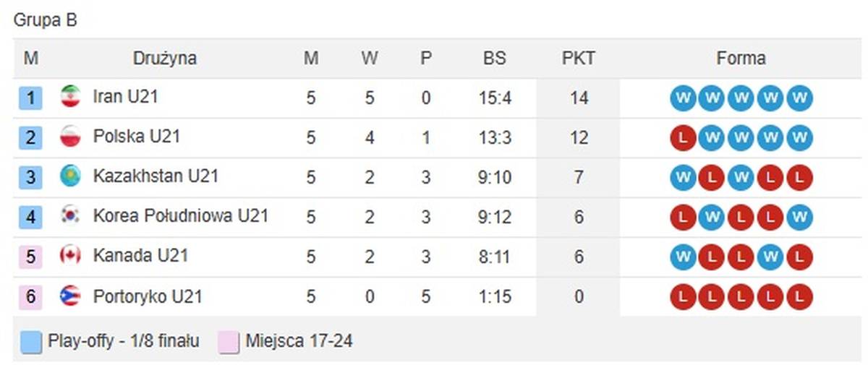868x365 pixels.
Task: Click the Drużyna column header
Action: pos(164,59)
